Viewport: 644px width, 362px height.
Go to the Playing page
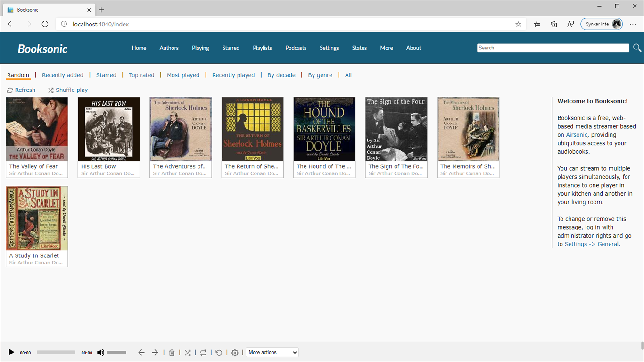click(x=200, y=48)
